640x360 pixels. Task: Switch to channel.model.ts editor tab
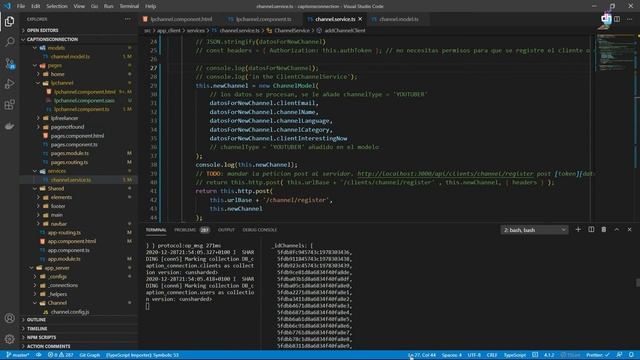398,19
